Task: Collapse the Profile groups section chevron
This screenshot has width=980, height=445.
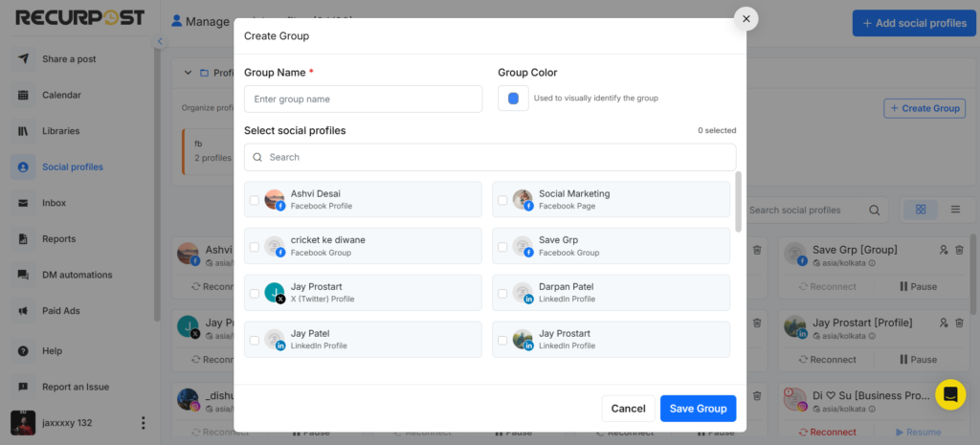Action: (188, 73)
